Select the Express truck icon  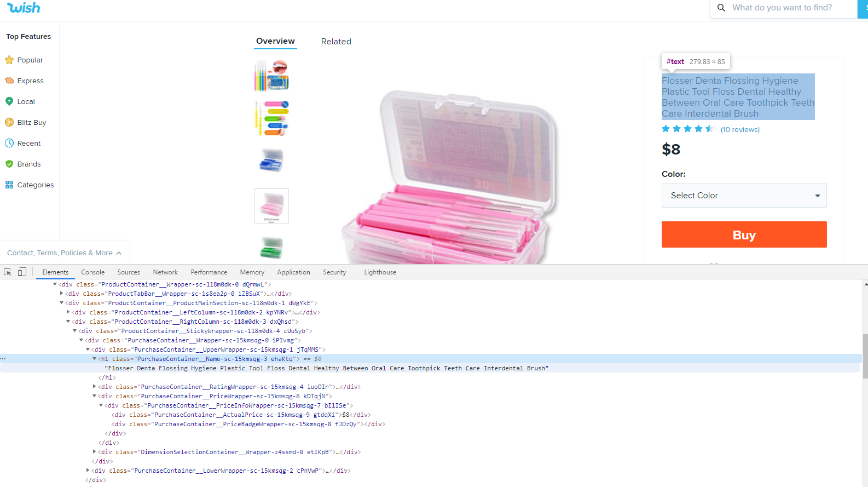click(9, 81)
